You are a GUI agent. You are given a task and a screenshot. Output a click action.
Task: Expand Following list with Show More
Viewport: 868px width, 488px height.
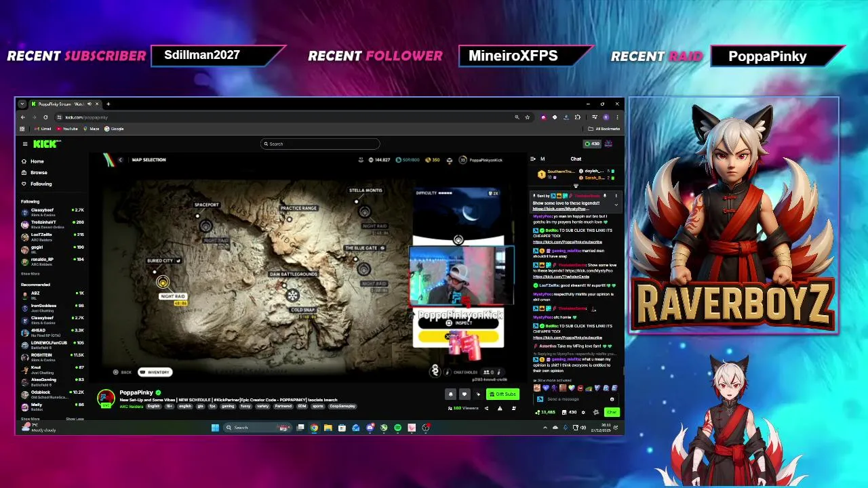click(x=31, y=274)
